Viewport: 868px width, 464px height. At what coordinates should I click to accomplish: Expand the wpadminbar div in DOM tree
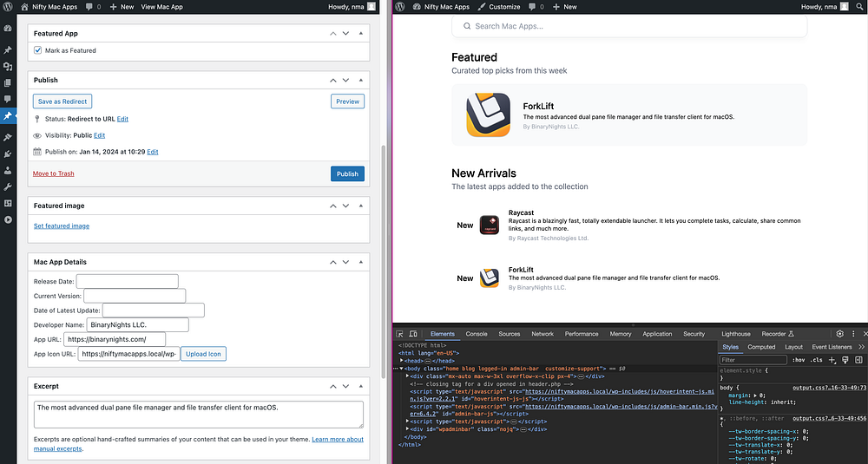click(x=408, y=429)
